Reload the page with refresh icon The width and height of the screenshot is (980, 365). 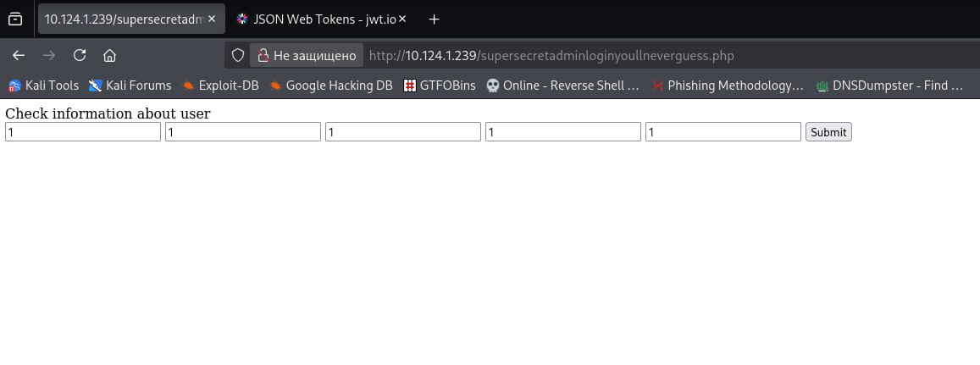(x=80, y=56)
